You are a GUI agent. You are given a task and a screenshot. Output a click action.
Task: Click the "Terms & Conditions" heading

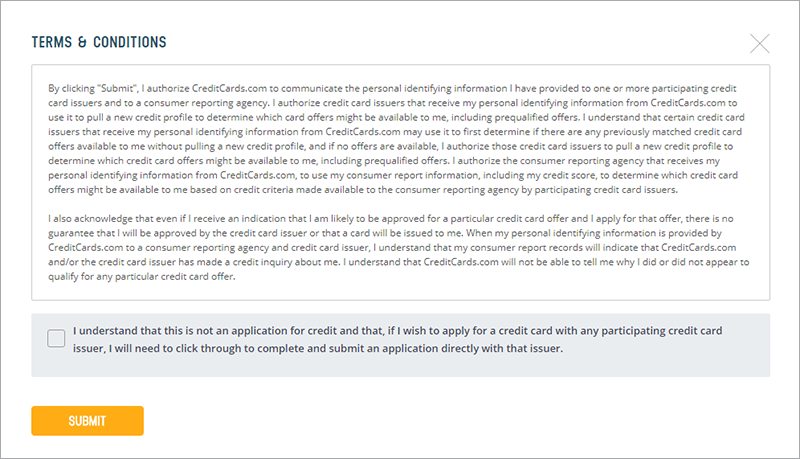tap(99, 43)
